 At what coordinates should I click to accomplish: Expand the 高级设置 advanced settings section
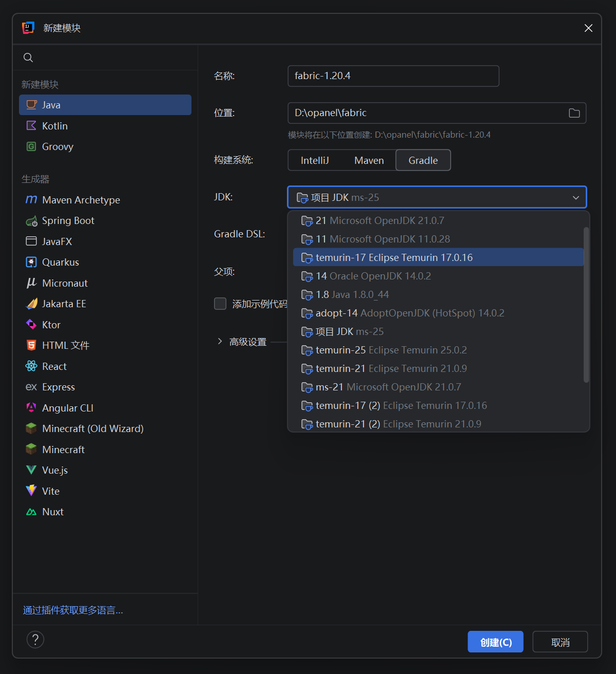point(220,342)
